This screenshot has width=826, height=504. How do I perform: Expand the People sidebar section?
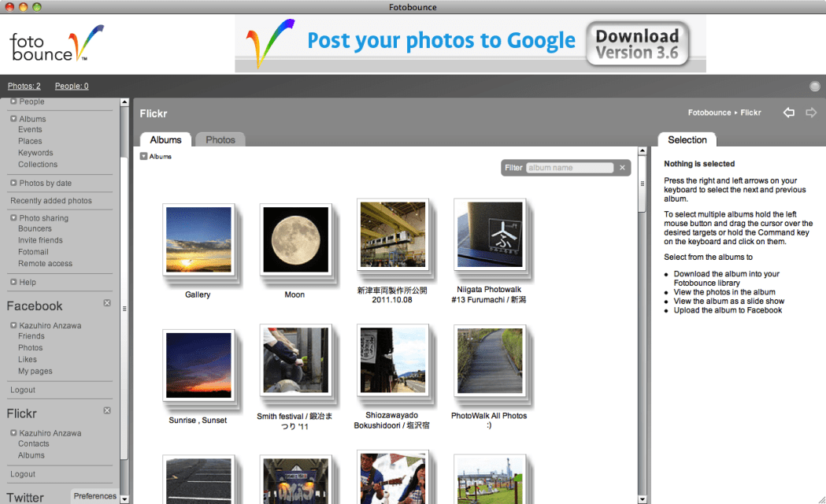[x=13, y=101]
